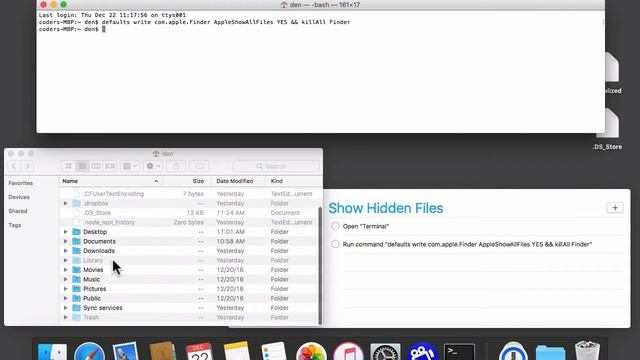Sort Finder list by Name column
This screenshot has height=360, width=640.
click(x=111, y=181)
